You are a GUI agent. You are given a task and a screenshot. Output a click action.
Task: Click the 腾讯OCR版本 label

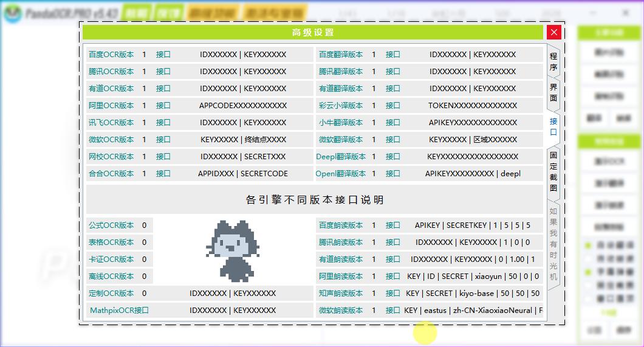[x=111, y=72]
